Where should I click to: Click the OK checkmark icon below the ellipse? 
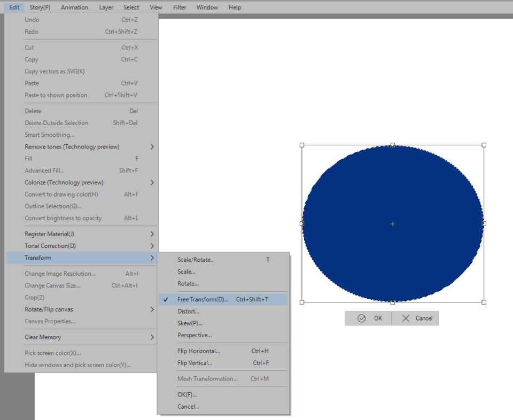click(362, 318)
